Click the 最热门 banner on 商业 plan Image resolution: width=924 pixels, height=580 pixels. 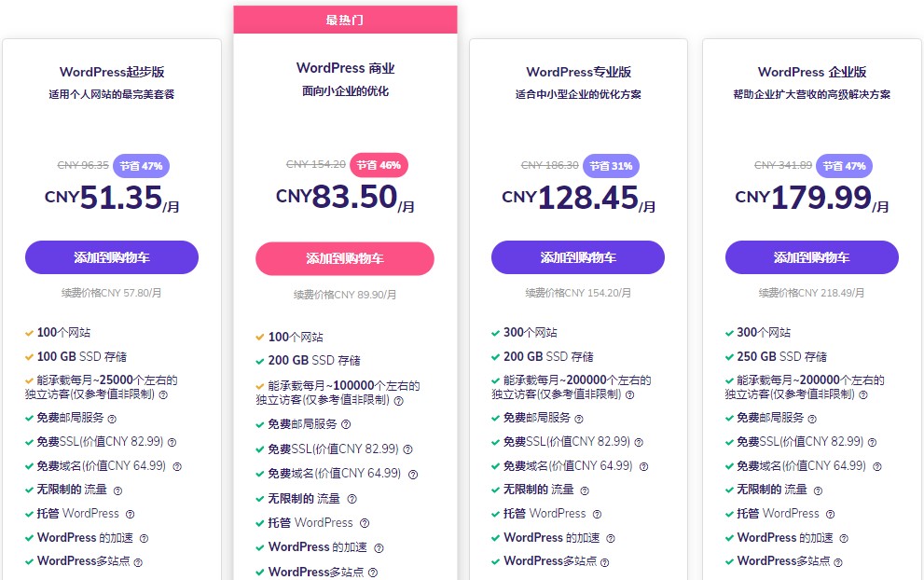[345, 19]
